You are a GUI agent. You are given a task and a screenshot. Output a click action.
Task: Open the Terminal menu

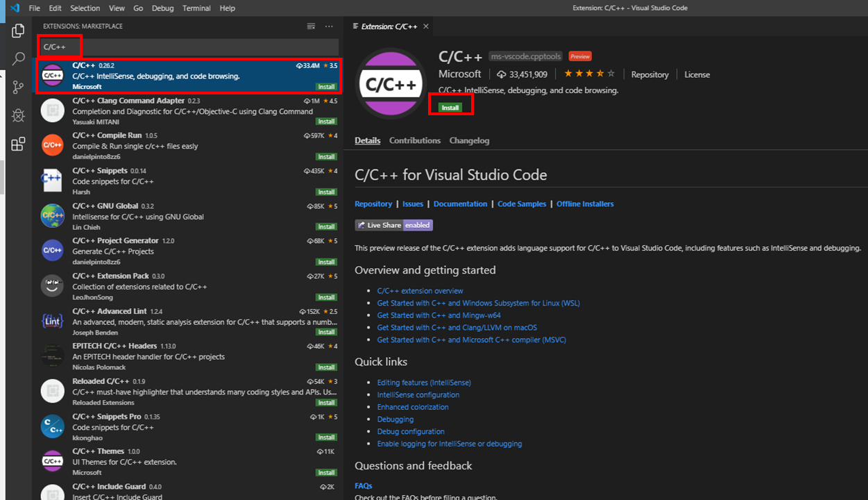(196, 8)
